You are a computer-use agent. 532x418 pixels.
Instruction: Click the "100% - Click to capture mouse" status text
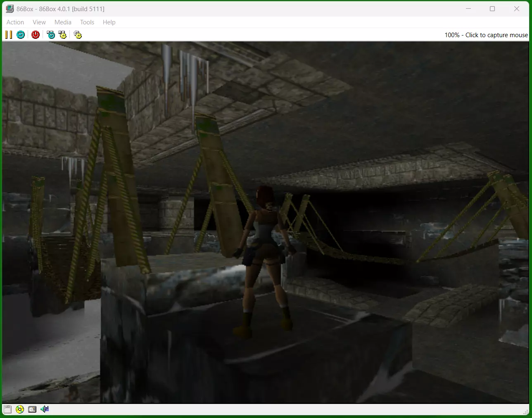tap(486, 35)
